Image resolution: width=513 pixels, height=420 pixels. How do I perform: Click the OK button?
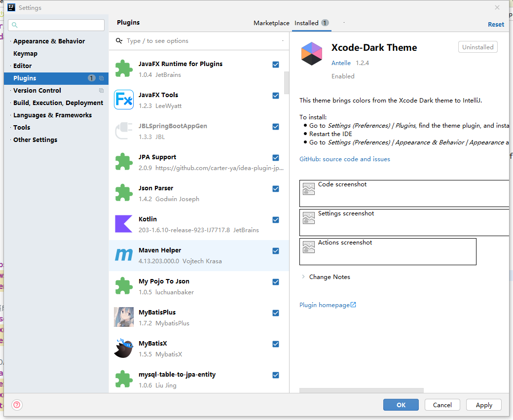click(401, 405)
